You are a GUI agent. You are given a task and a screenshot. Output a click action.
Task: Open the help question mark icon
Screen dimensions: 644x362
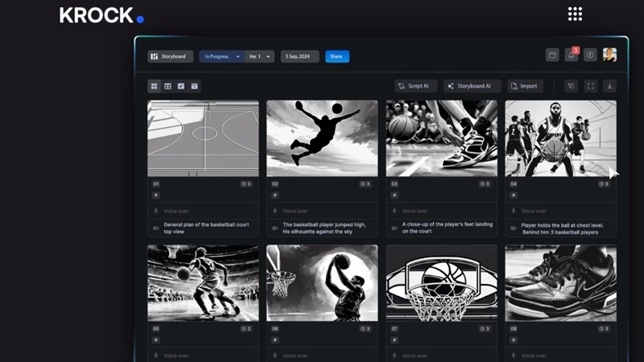click(x=590, y=55)
